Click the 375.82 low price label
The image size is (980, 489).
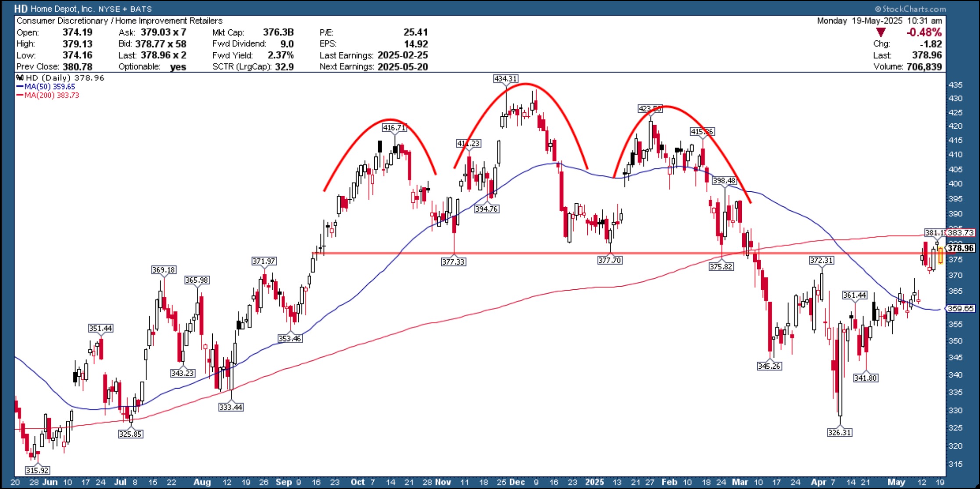click(721, 266)
